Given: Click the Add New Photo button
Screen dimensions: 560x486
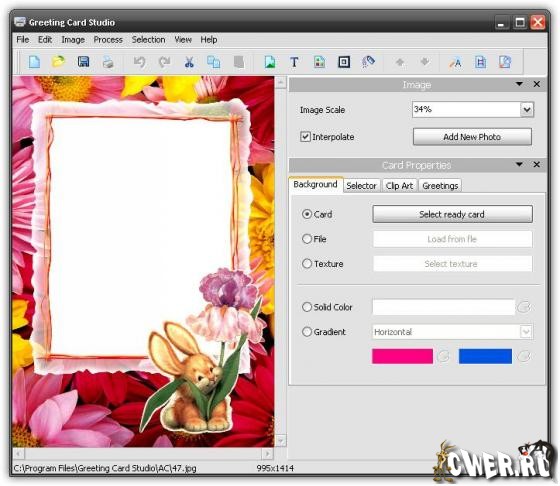Looking at the screenshot, I should click(472, 137).
